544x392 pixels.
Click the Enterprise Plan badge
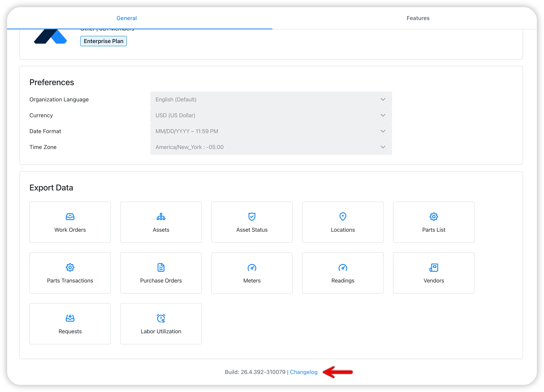[x=103, y=41]
